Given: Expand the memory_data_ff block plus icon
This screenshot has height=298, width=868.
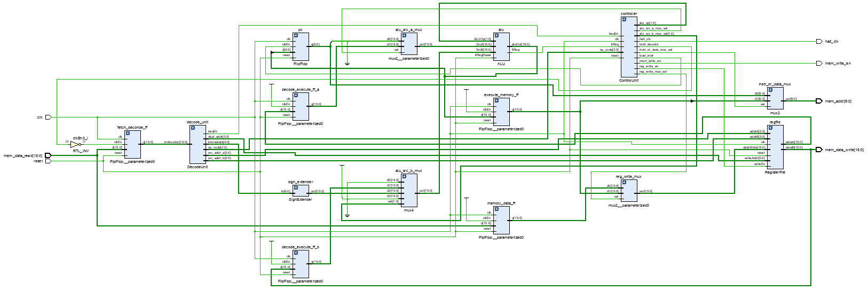Looking at the screenshot, I should point(496,209).
